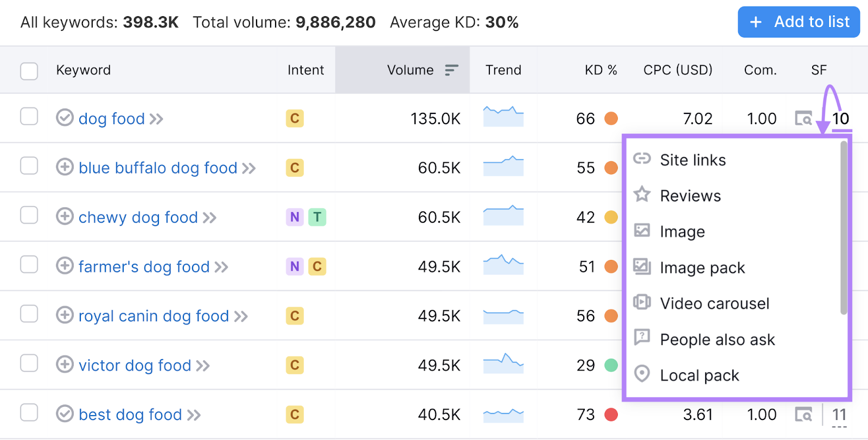Click the Add to list button
The height and width of the screenshot is (440, 868).
(799, 22)
